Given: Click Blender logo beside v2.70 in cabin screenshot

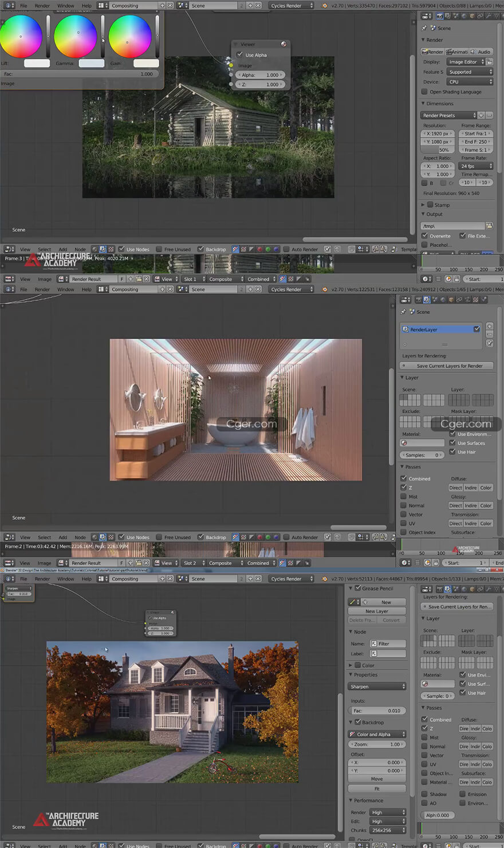Looking at the screenshot, I should [x=325, y=6].
